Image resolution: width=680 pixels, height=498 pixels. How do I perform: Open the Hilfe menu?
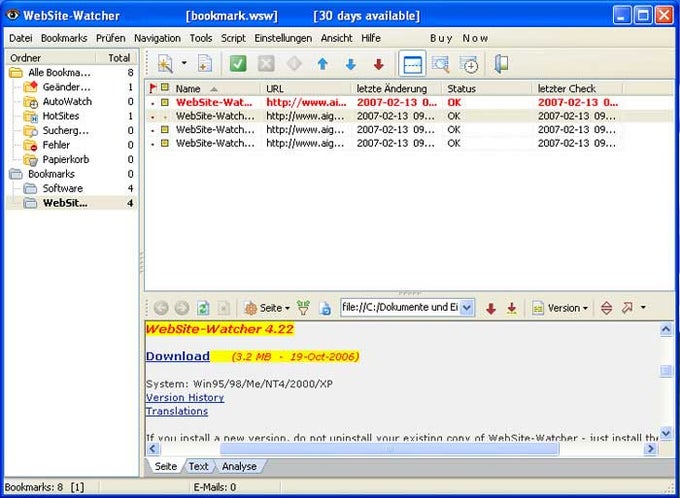(371, 38)
